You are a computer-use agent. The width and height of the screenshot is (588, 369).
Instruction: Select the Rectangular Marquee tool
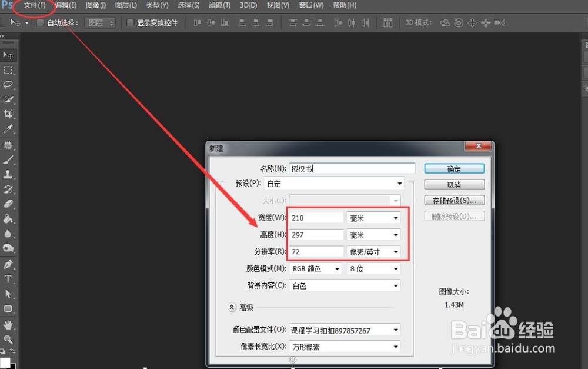click(8, 70)
